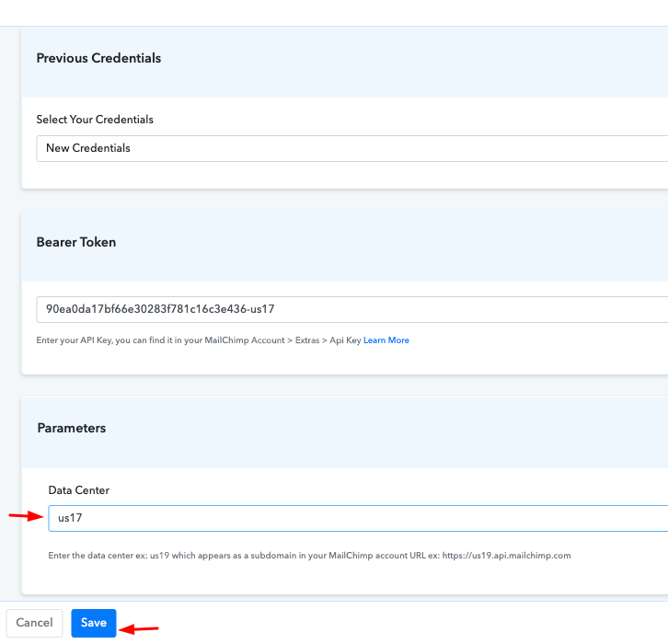Viewport: 668px width, 644px height.
Task: Open the Select Your Credentials dropdown
Action: [x=351, y=148]
